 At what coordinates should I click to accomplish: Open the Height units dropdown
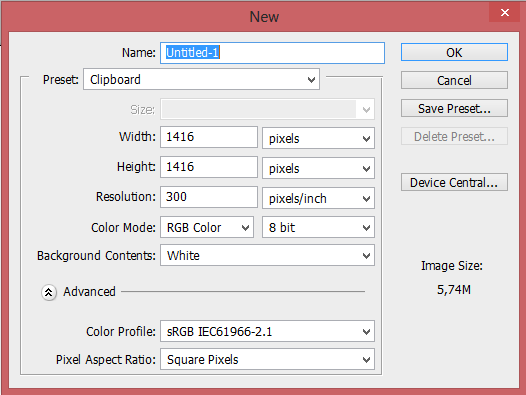tap(318, 168)
